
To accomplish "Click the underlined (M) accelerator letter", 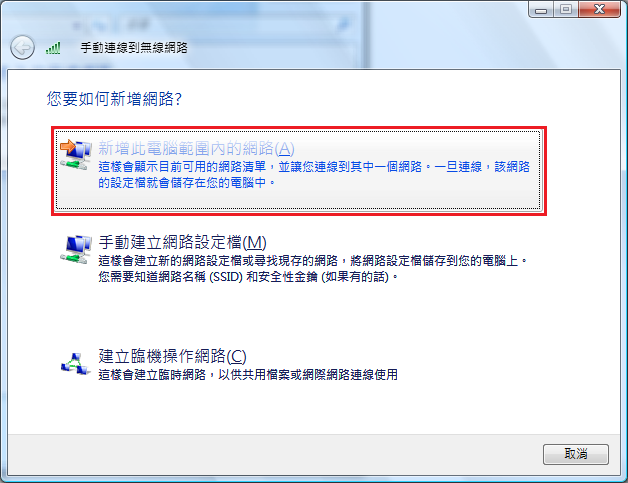I will point(255,243).
